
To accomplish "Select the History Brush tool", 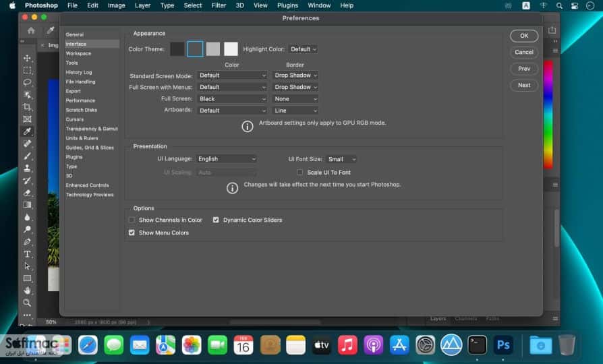I will click(x=27, y=181).
